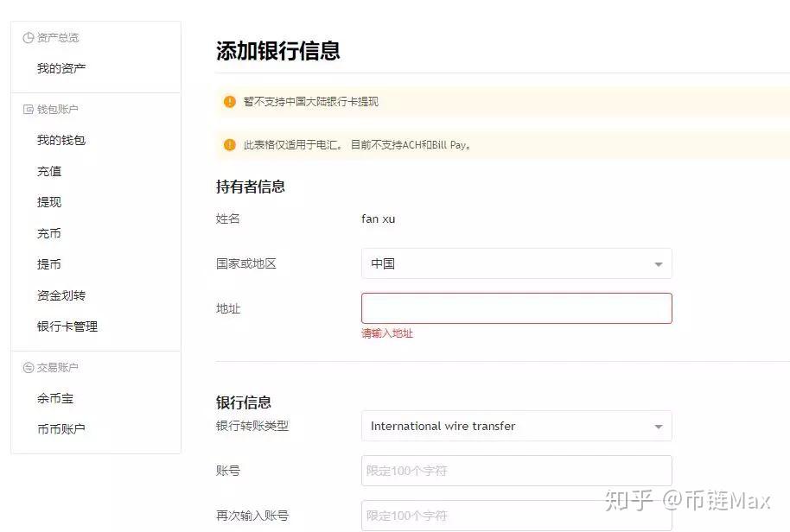Click the warning icon beside 此表格仅适用于电汇
Image resolution: width=790 pixels, height=532 pixels.
[229, 145]
